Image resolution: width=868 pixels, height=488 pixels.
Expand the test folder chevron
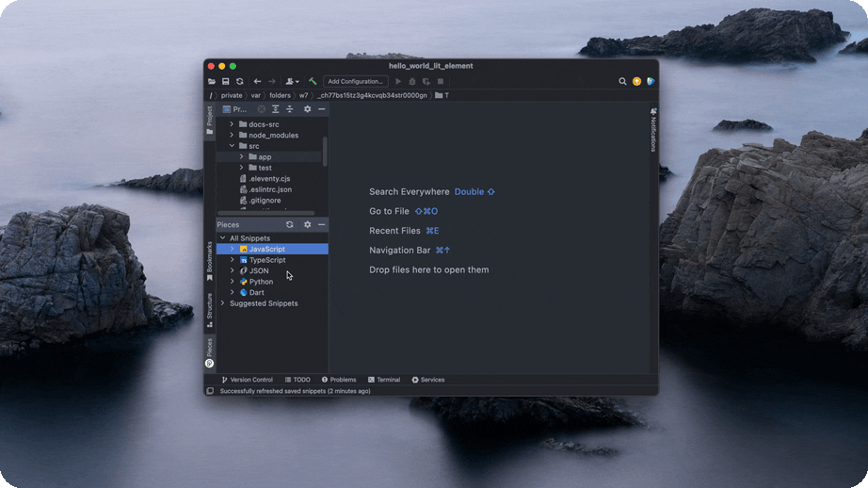tap(241, 168)
